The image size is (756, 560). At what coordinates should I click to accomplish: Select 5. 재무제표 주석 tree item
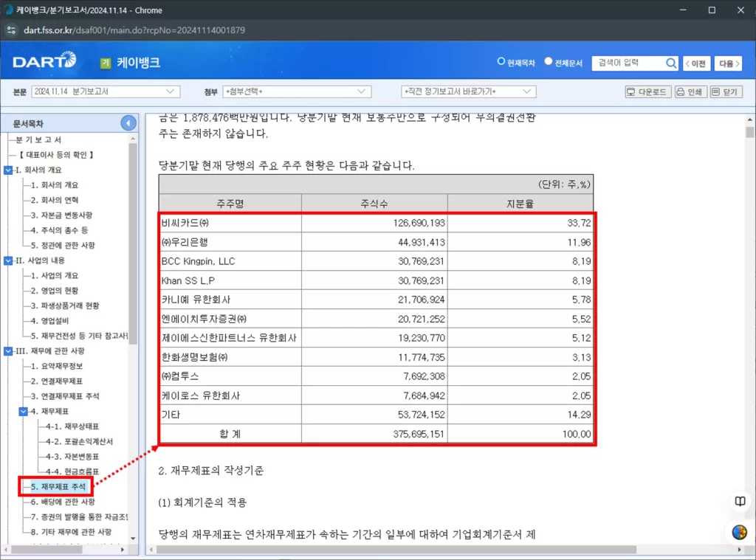pyautogui.click(x=58, y=487)
